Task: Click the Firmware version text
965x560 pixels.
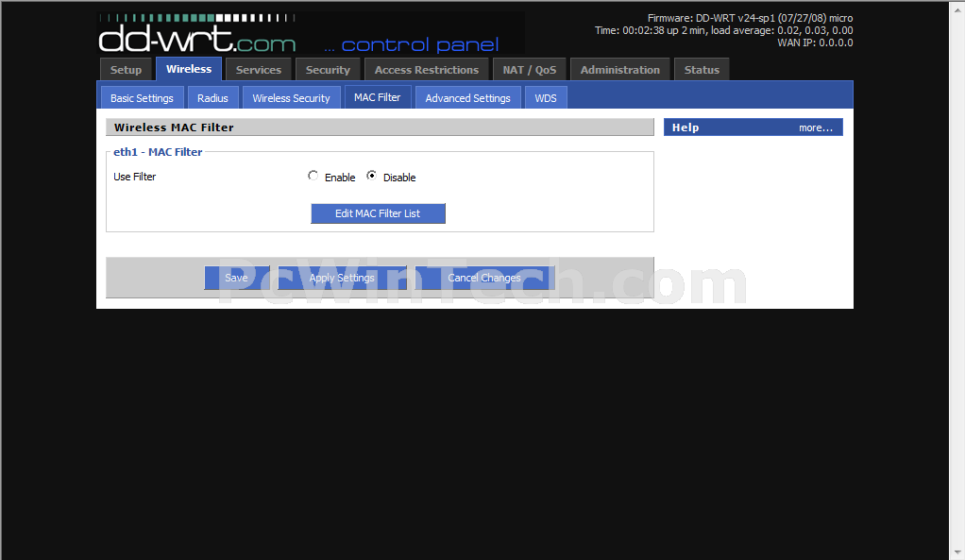Action: 751,19
